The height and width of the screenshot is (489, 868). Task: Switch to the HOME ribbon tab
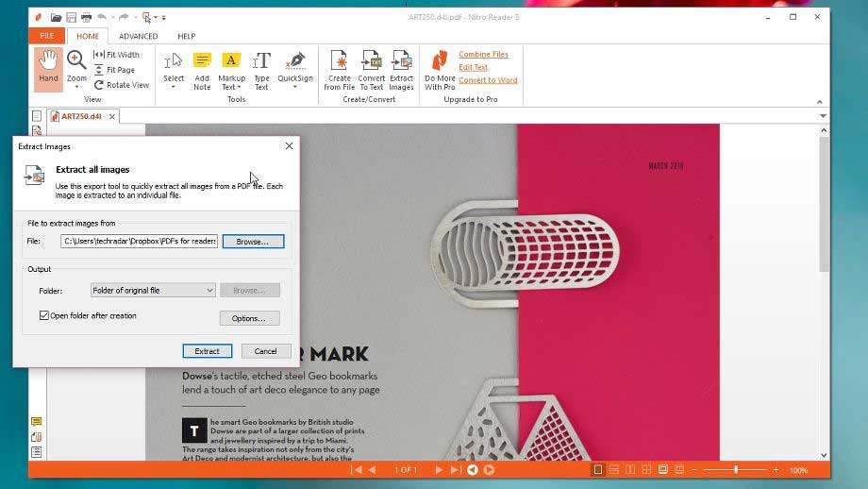coord(88,36)
